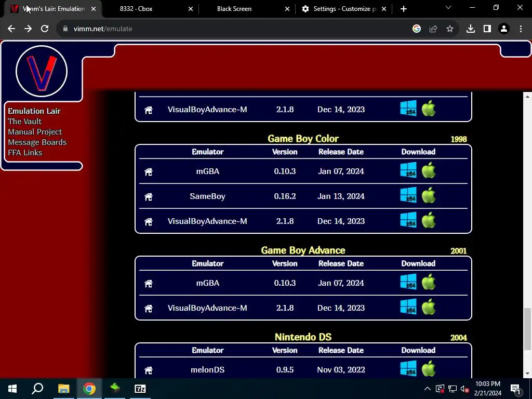This screenshot has height=399, width=532.
Task: Download mGBA Windows x64 for Game Boy Advance
Action: click(x=408, y=282)
